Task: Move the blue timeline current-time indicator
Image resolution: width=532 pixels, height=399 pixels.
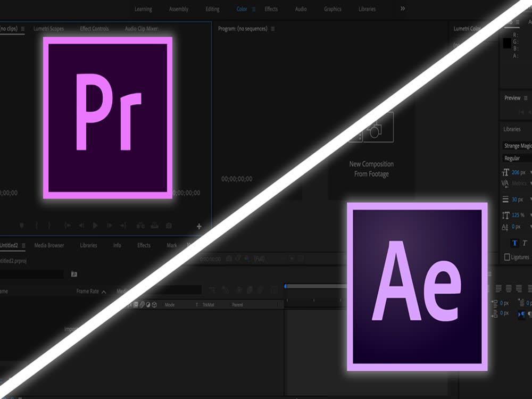Action: (286, 286)
